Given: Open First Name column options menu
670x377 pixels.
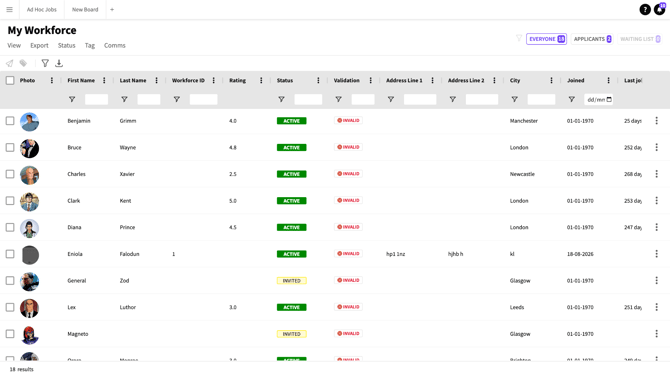Looking at the screenshot, I should pos(104,80).
